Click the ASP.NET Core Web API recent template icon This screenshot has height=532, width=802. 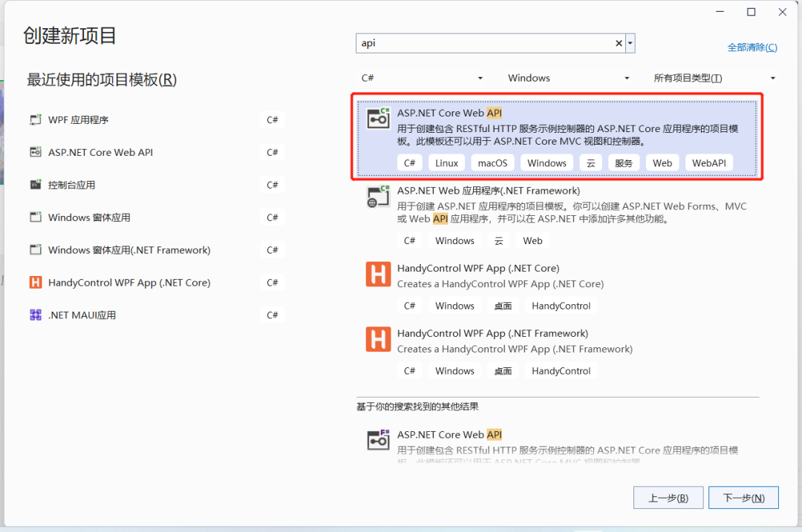point(36,152)
